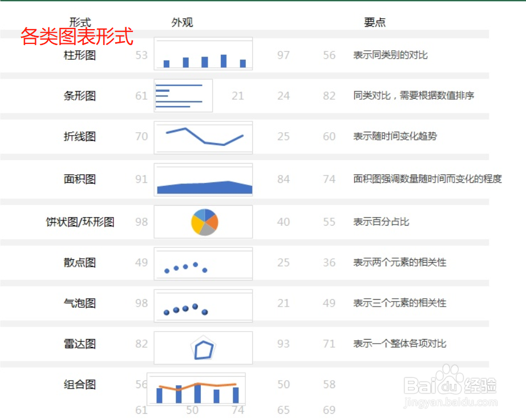
Task: Click the 外观 column header
Action: pos(182,22)
